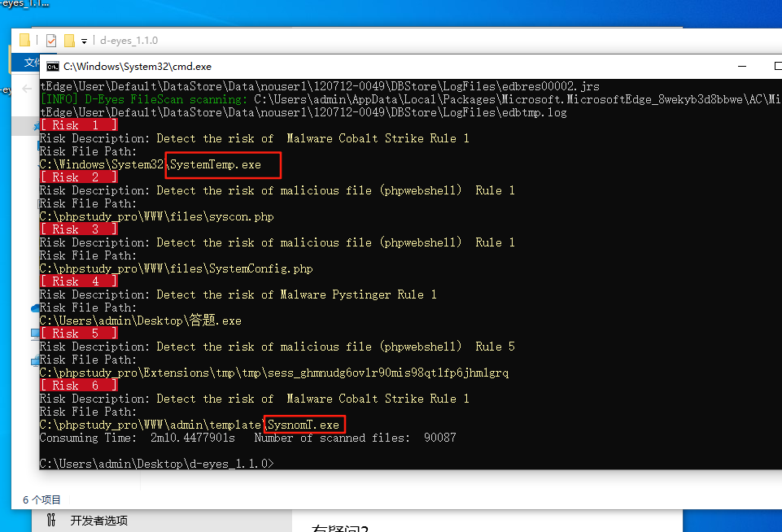Minimize the cmd.exe window
The image size is (782, 532).
click(x=742, y=66)
